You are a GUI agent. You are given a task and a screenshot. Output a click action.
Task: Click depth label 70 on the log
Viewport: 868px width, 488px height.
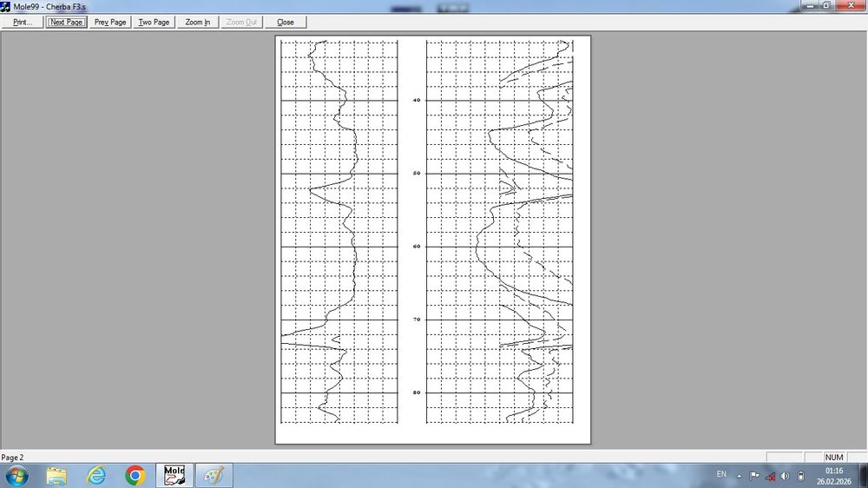tap(417, 320)
